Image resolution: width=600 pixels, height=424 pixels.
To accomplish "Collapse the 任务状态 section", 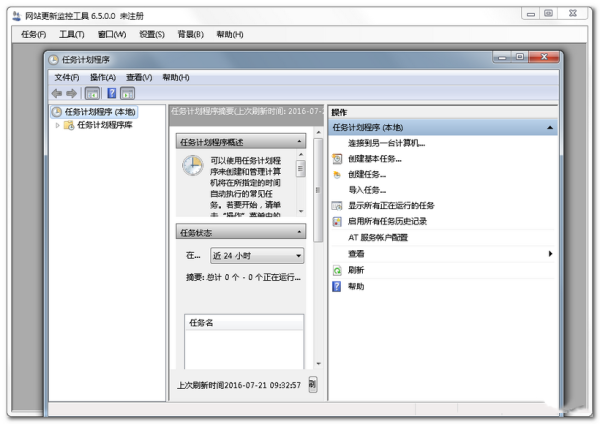I will coord(299,232).
